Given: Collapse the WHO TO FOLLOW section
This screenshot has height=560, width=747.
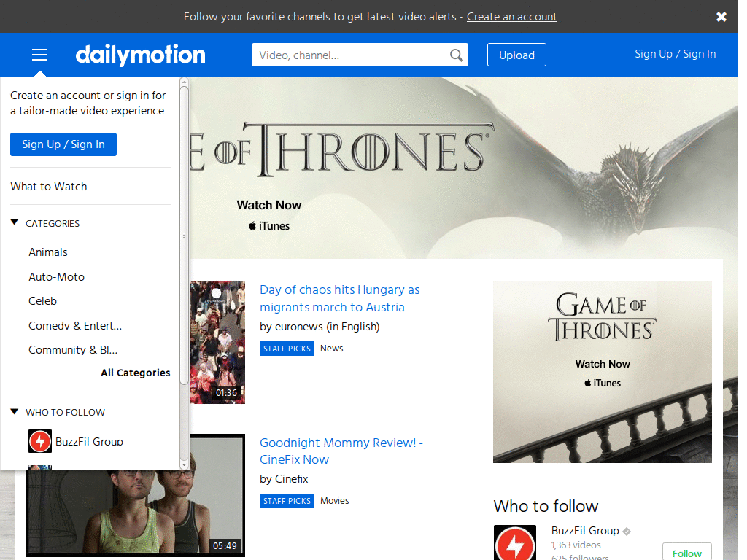Looking at the screenshot, I should tap(14, 411).
